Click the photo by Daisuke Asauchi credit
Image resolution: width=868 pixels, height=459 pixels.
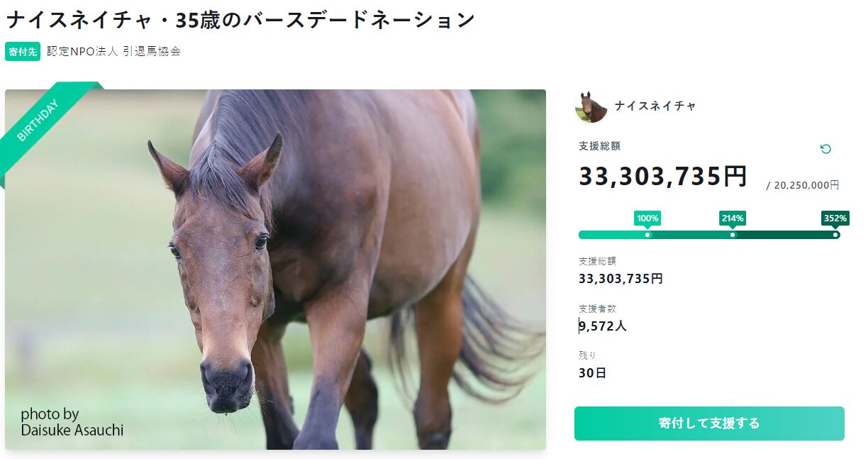pyautogui.click(x=72, y=422)
